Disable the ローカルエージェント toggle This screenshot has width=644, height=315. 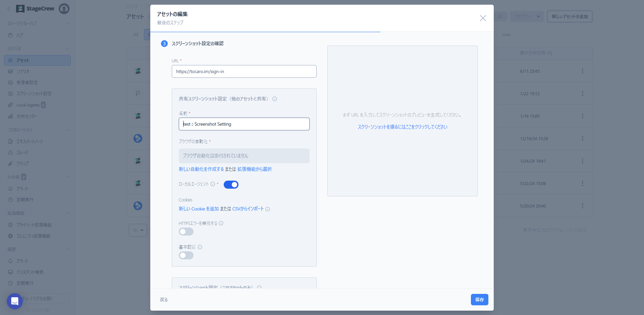(231, 185)
